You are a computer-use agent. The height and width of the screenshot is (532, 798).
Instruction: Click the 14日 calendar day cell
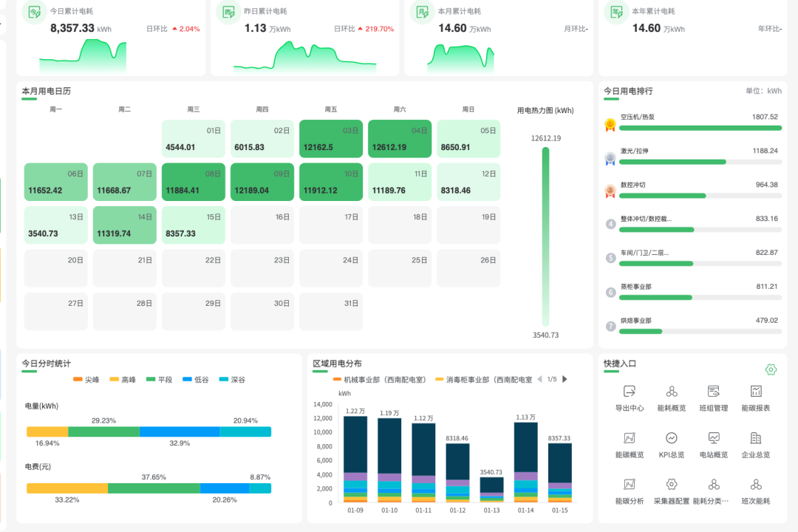[x=124, y=225]
